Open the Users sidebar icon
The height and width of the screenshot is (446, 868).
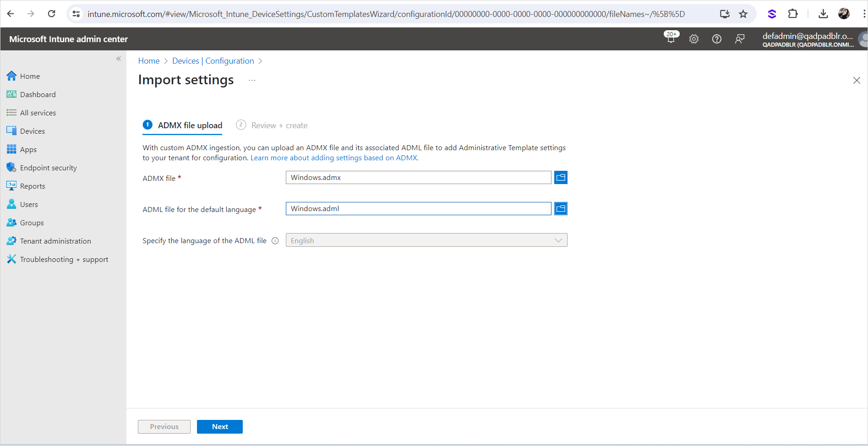click(11, 204)
